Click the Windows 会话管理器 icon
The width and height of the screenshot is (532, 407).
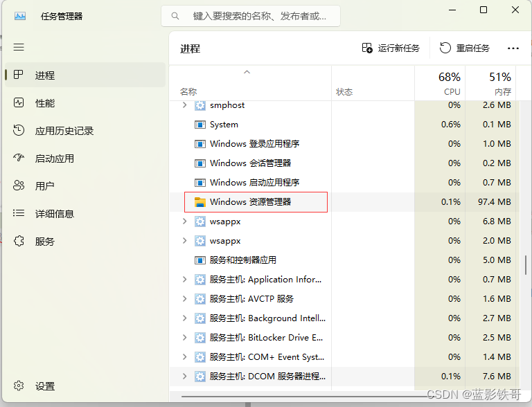pyautogui.click(x=199, y=163)
